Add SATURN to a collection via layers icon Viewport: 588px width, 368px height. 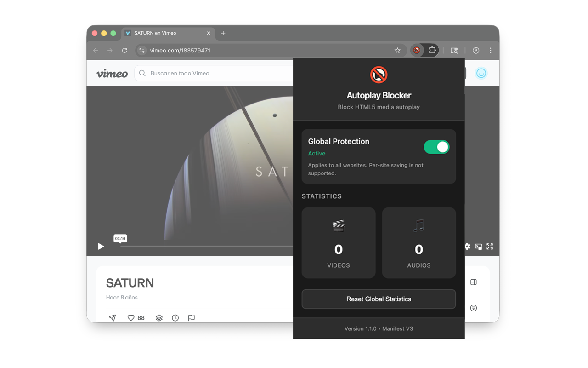[x=158, y=317]
